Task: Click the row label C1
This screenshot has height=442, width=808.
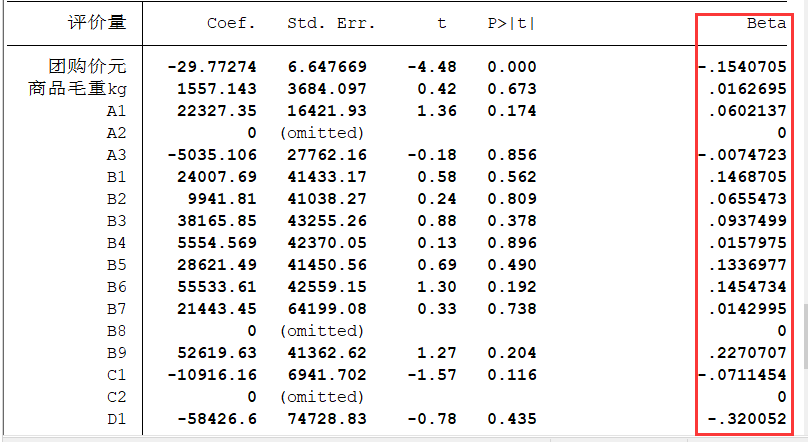Action: (x=116, y=375)
